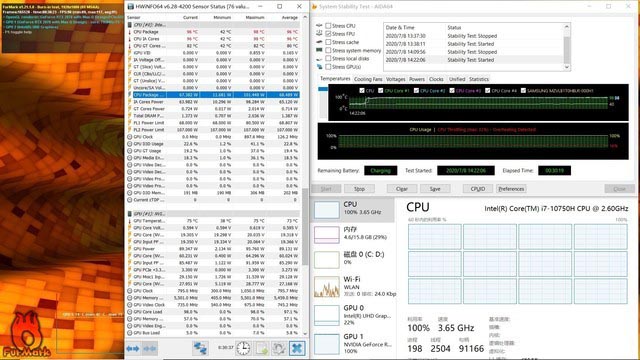Uncheck the Stress FPU checkbox
Image resolution: width=640 pixels, height=360 pixels.
coord(328,33)
